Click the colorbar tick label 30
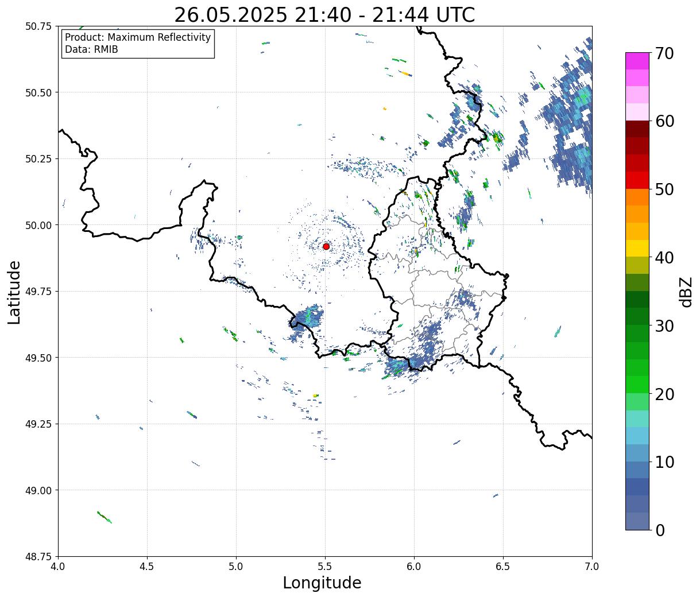This screenshot has height=597, width=700. (x=664, y=326)
